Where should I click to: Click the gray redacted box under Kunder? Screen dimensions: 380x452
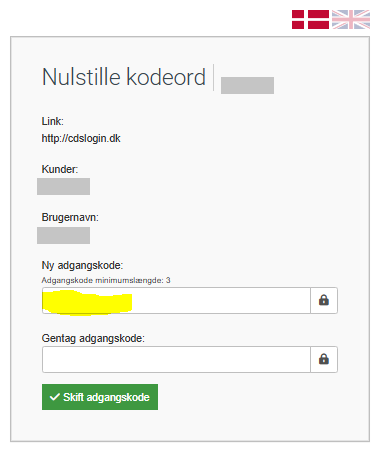point(63,186)
